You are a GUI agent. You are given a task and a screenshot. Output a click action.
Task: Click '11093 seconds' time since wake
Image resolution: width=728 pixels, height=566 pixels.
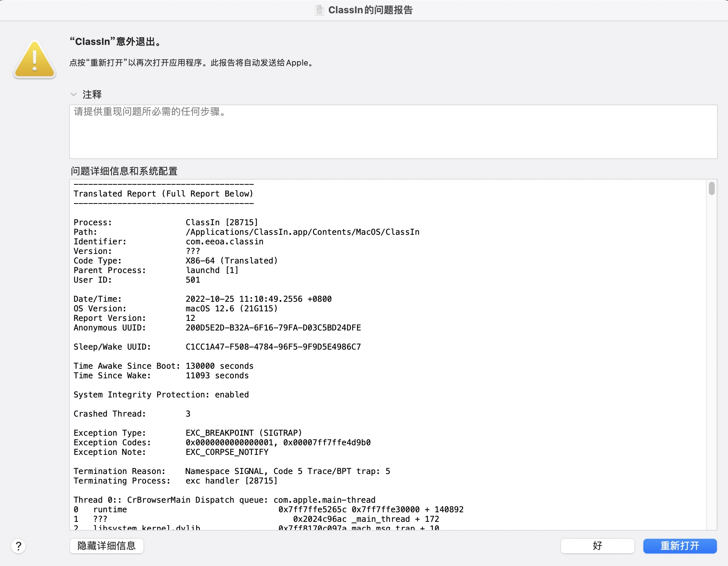(x=217, y=375)
